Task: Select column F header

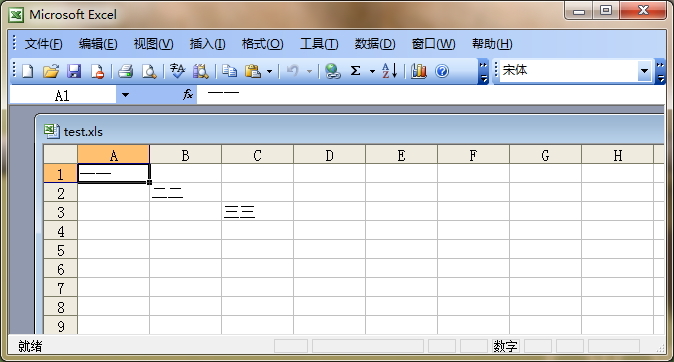Action: click(473, 154)
